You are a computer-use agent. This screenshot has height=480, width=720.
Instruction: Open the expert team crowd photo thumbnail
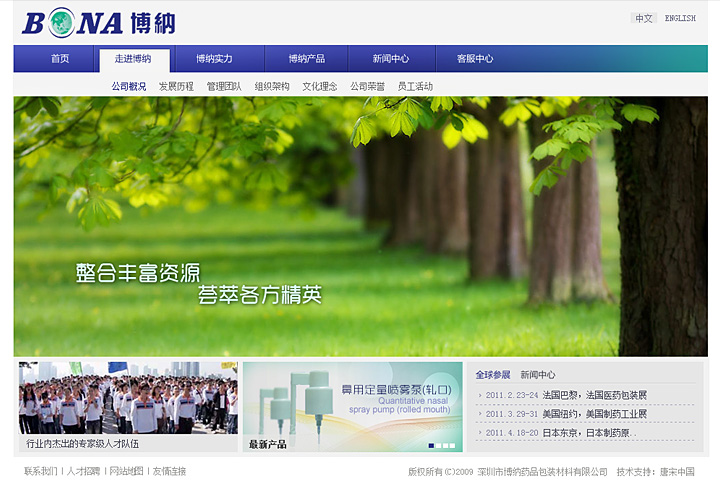(128, 398)
